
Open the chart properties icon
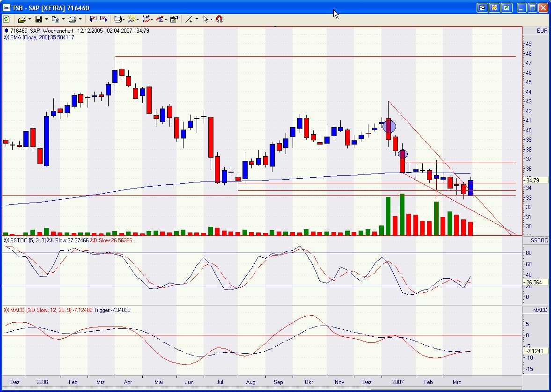click(174, 19)
